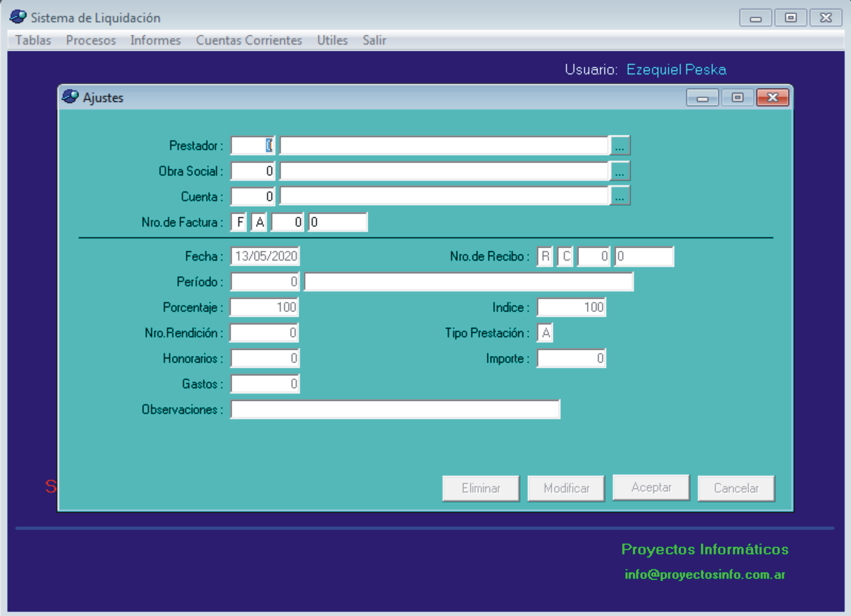Click the Nro.de Factura number field
This screenshot has height=616, width=851.
pos(338,222)
